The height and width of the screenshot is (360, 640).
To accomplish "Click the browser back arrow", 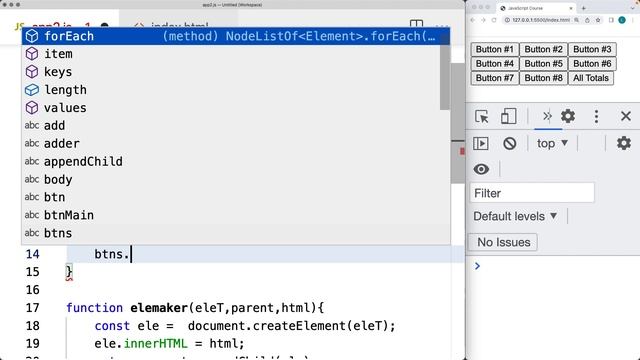I will pyautogui.click(x=473, y=20).
